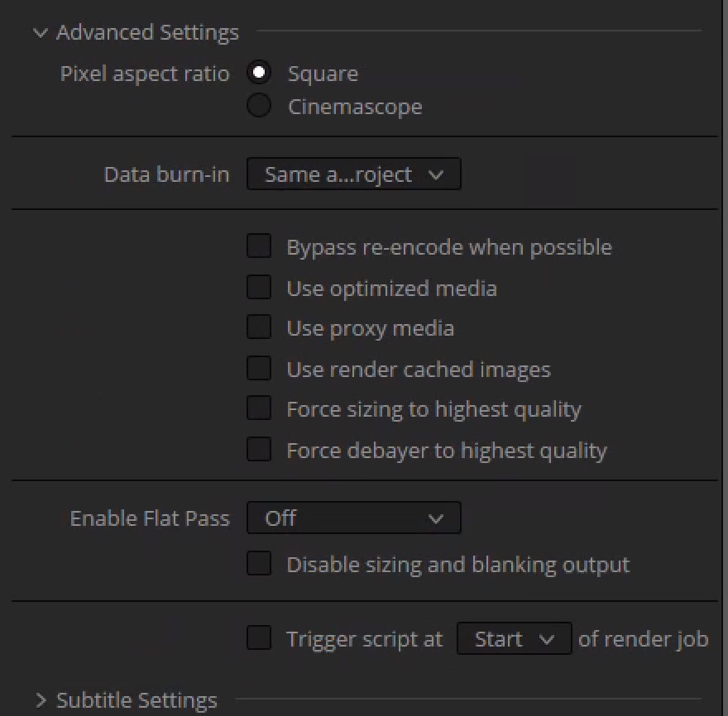Check Use optimized media
This screenshot has height=716, width=728.
[x=259, y=288]
